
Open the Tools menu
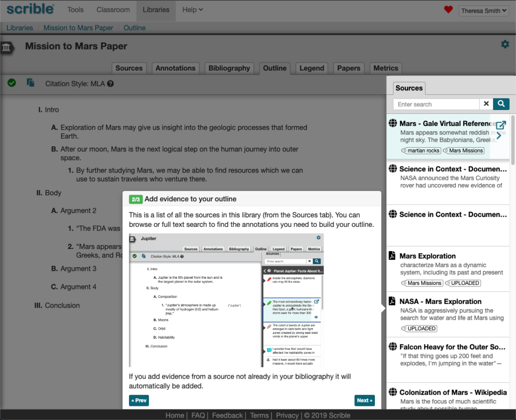[x=76, y=10]
